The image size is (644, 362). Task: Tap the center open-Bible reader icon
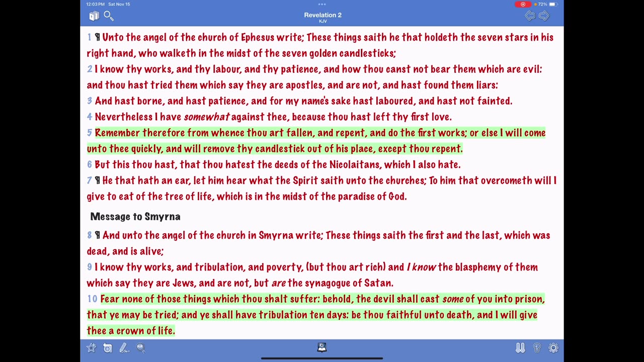(322, 347)
